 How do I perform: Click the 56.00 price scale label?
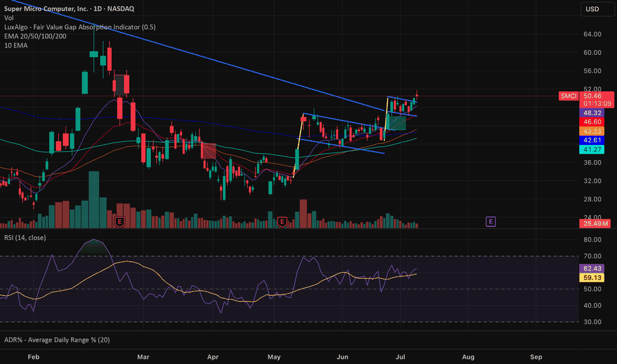point(593,71)
